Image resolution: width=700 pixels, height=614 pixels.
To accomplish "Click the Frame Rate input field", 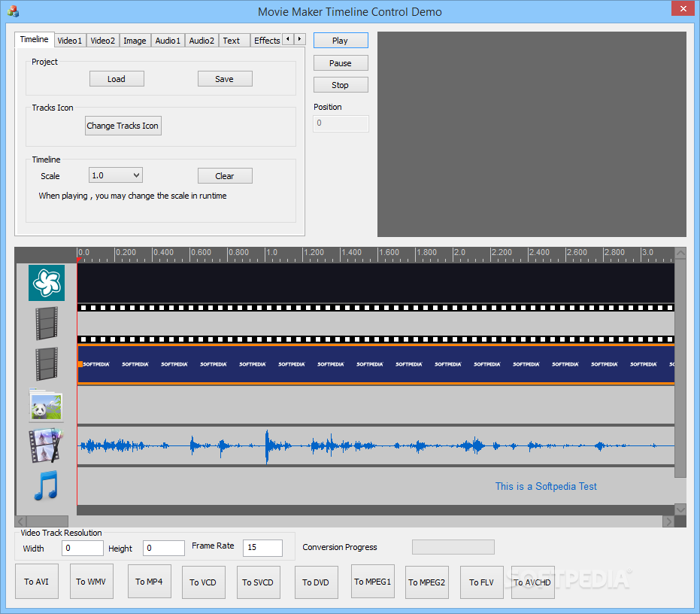I will (x=262, y=548).
